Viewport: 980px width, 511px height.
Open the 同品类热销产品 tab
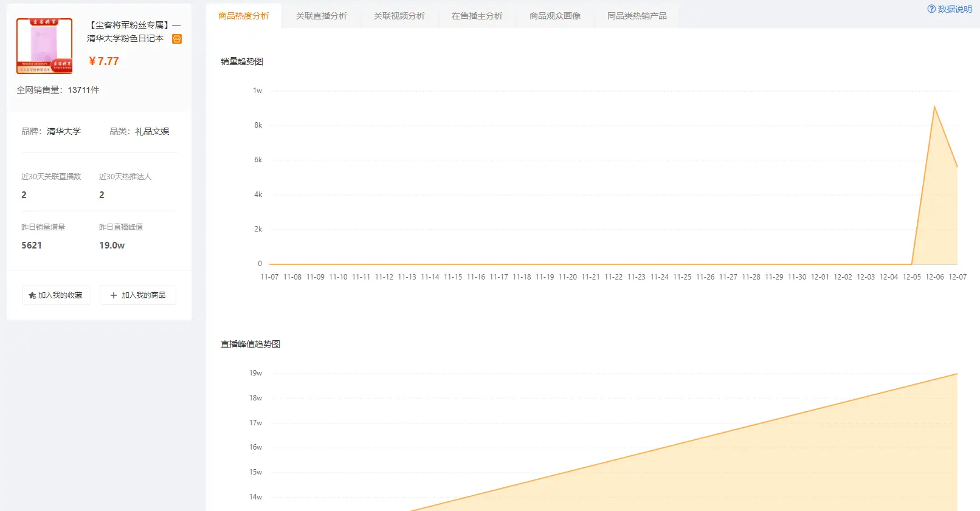point(637,16)
